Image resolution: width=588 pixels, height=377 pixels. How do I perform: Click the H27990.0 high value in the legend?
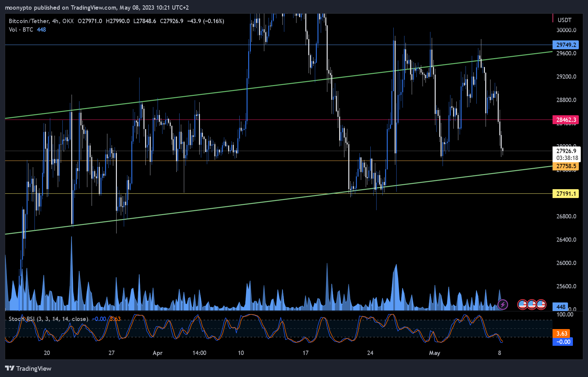118,21
